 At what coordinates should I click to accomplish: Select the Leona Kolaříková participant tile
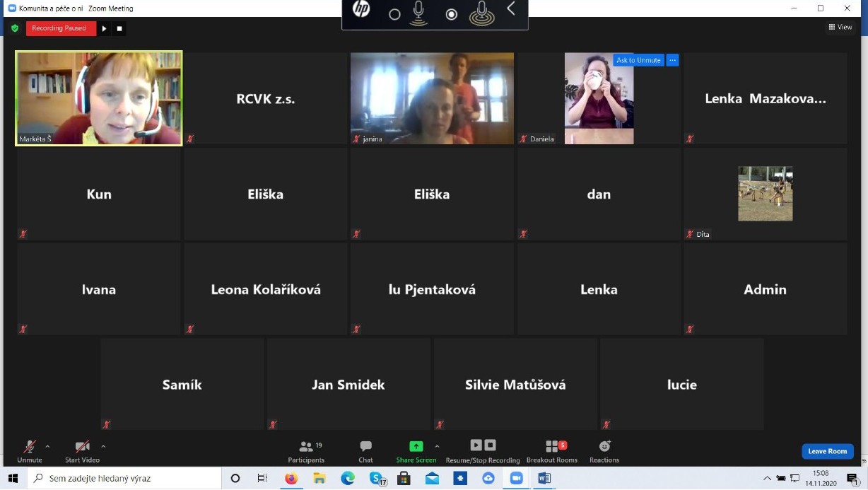click(x=266, y=289)
